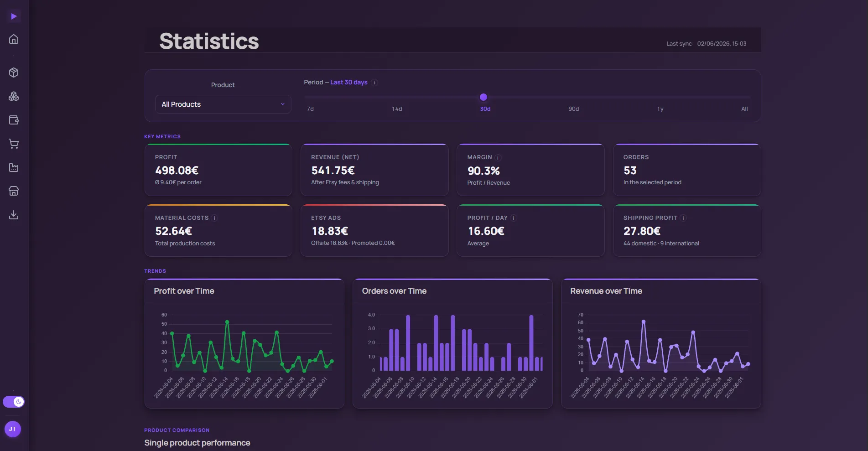Click 'In the selected period' text
Screen dimensions: 868x451
point(652,182)
